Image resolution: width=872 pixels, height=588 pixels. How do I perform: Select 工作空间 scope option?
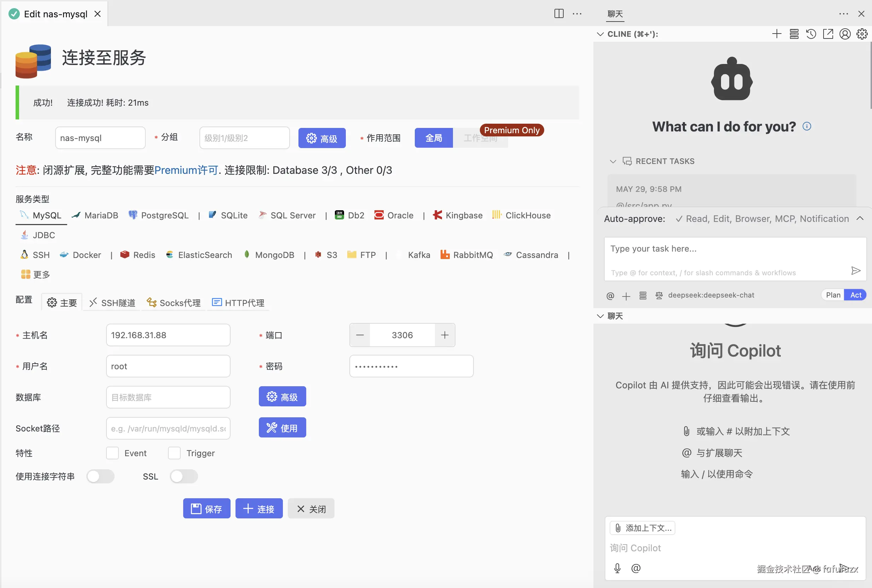click(x=480, y=138)
